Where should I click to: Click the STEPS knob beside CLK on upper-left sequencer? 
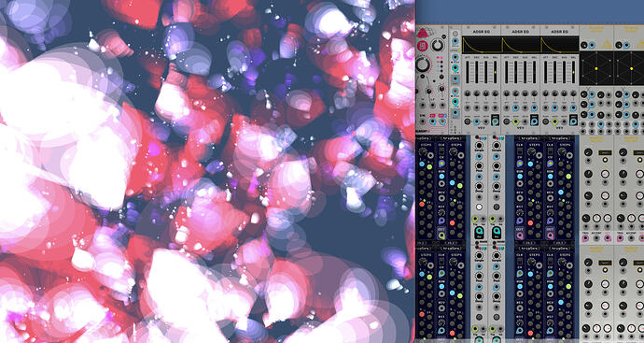[454, 151]
